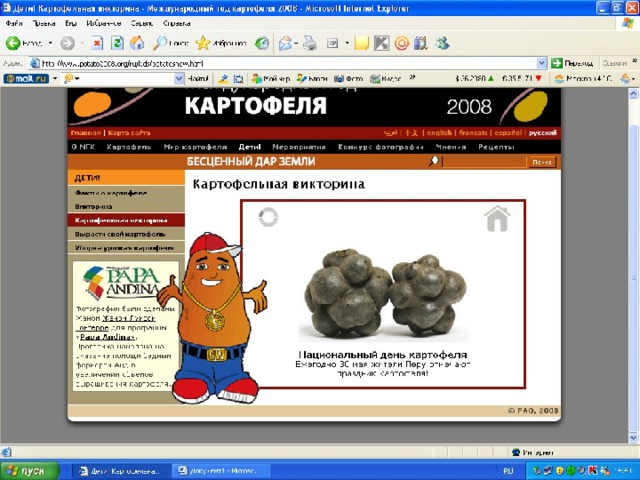Click the mail.ru toolbar search field
The height and width of the screenshot is (480, 640).
(118, 78)
